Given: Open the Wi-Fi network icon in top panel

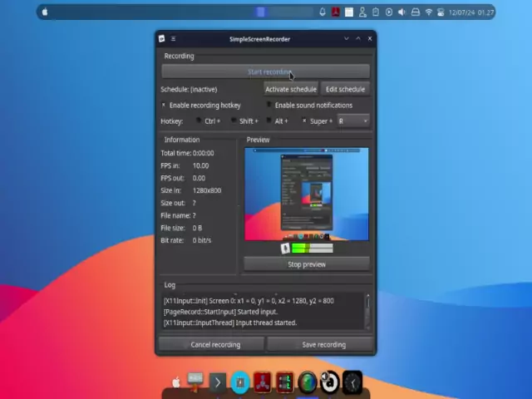Looking at the screenshot, I should pos(429,12).
